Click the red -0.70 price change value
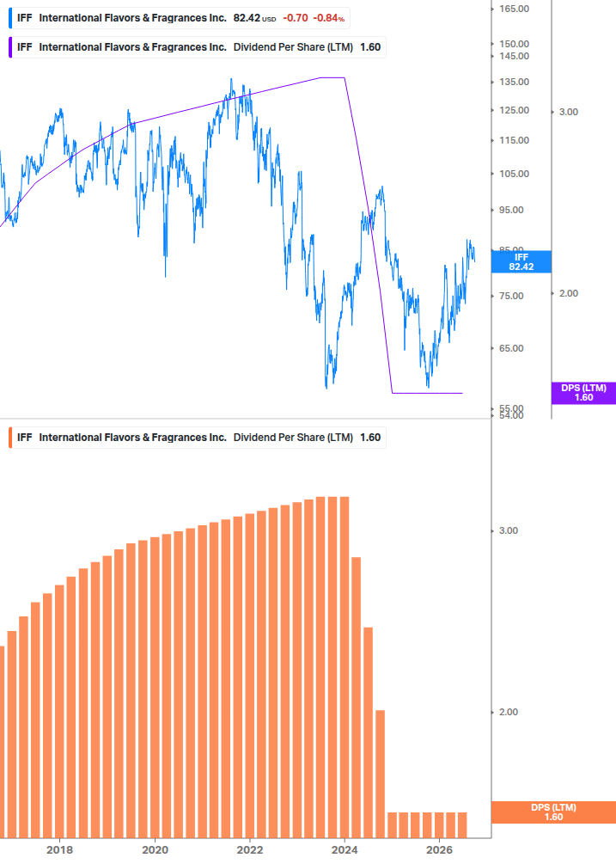The image size is (616, 864). pyautogui.click(x=296, y=18)
